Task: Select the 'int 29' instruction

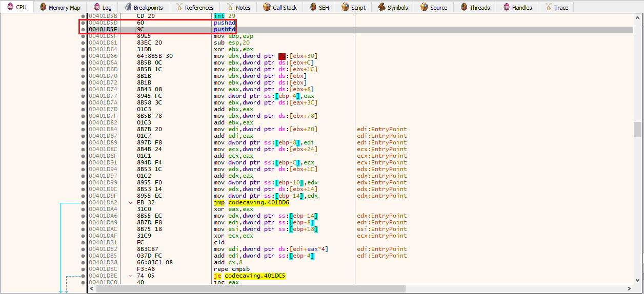Action: [224, 16]
